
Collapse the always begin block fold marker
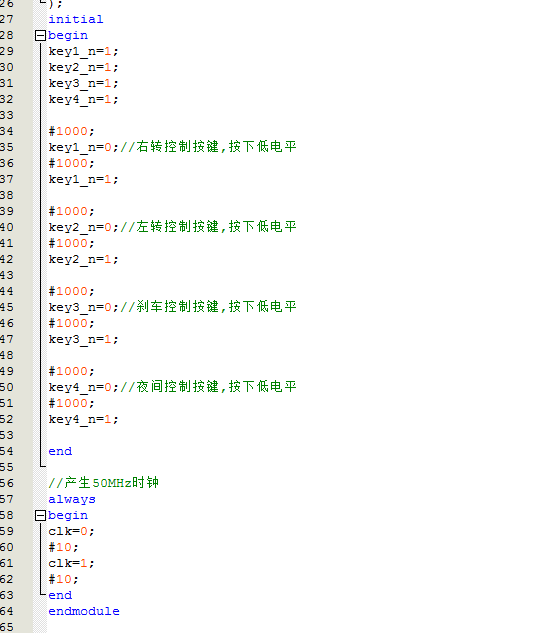40,516
